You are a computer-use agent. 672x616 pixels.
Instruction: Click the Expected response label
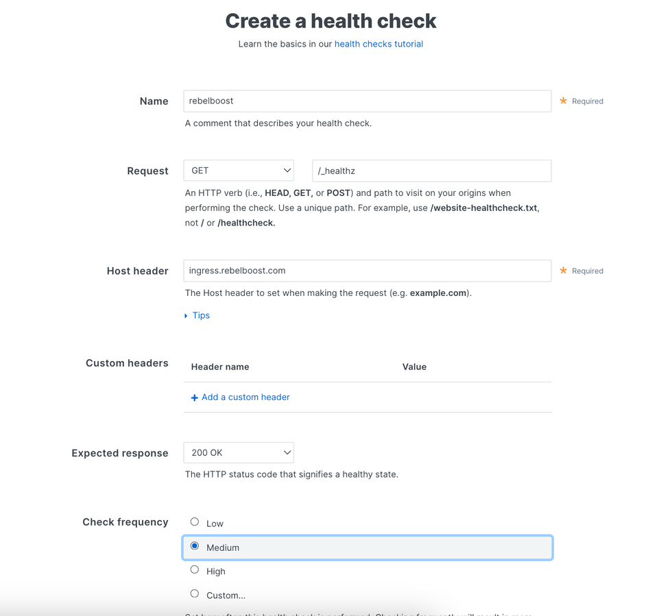click(120, 453)
